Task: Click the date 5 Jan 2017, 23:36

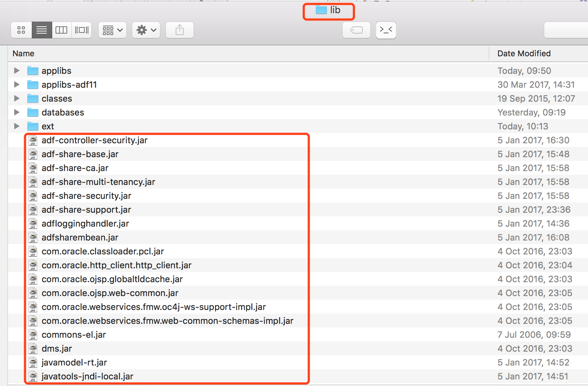Action: [534, 209]
